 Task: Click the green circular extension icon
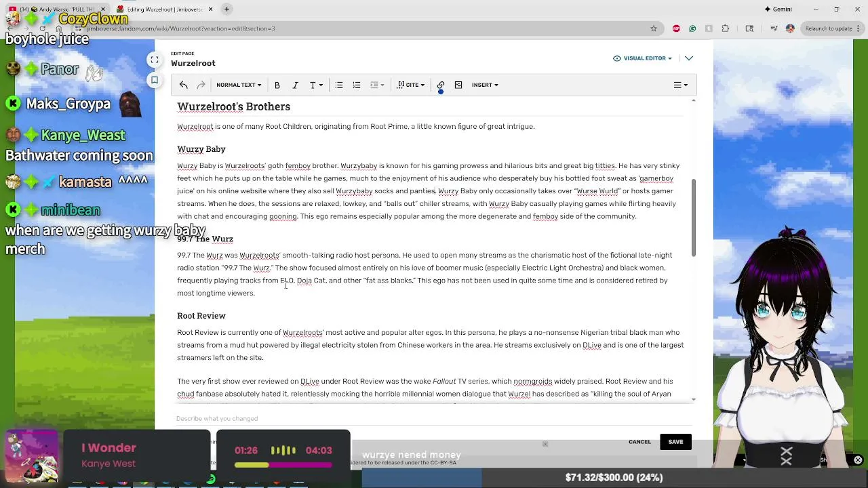(x=692, y=28)
